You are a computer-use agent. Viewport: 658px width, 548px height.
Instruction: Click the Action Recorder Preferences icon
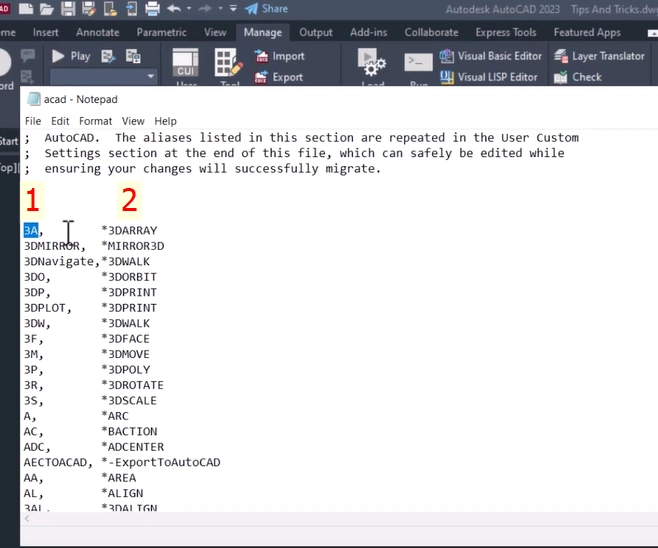(108, 57)
